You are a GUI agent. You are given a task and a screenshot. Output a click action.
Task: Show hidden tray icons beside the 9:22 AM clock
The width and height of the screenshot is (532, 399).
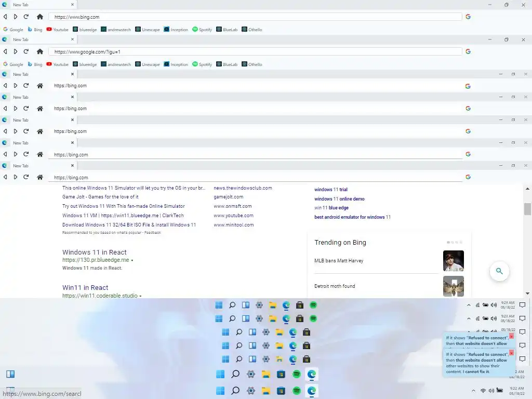click(474, 391)
